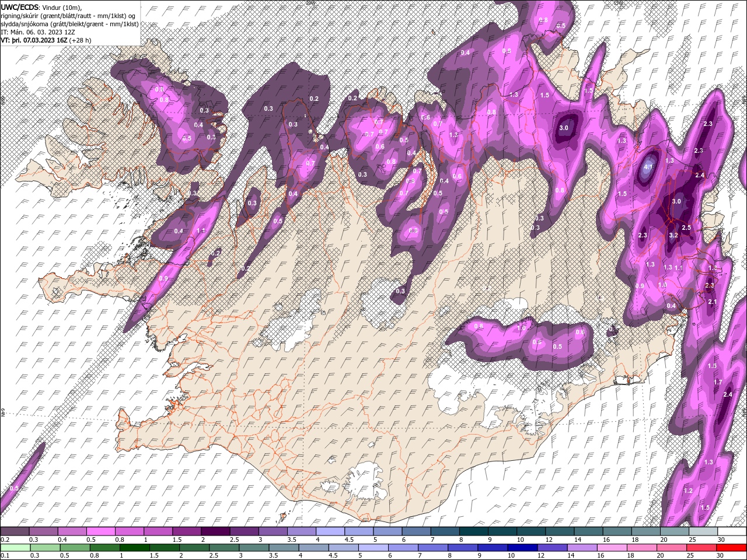Click the 'Vindur (10m),' text in the header
This screenshot has width=747, height=560.
[62, 6]
